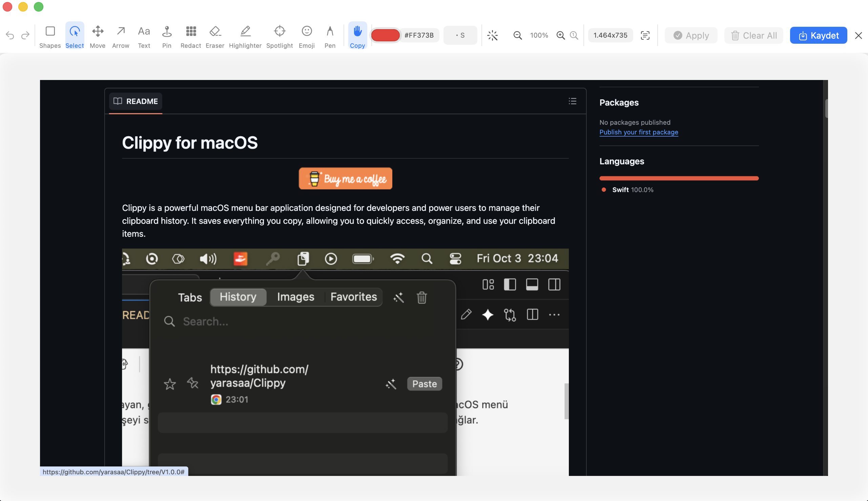Screen dimensions: 868x501
Task: Click the red #FF373B color swatch
Action: tap(385, 35)
